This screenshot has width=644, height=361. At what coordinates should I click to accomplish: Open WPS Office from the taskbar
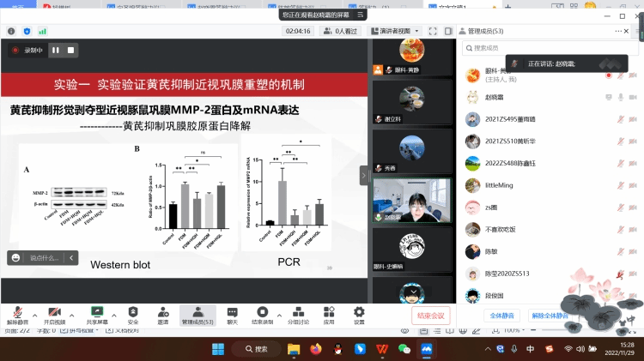(x=382, y=349)
